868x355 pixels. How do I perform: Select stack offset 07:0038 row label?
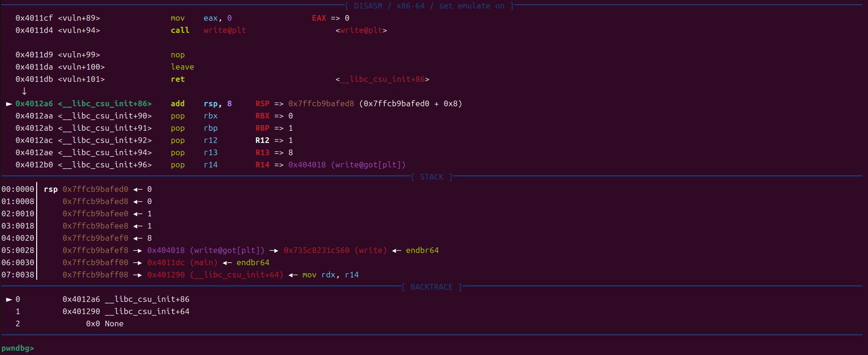(x=18, y=275)
